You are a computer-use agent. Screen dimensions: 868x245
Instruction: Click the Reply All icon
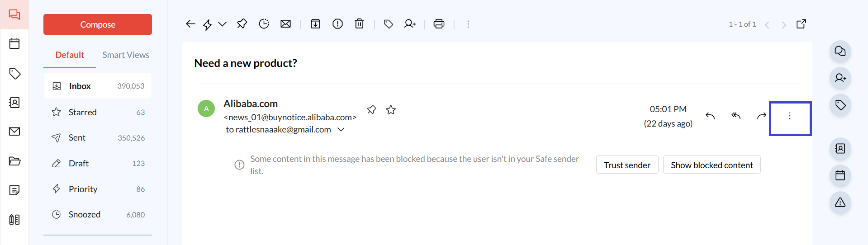tap(736, 116)
